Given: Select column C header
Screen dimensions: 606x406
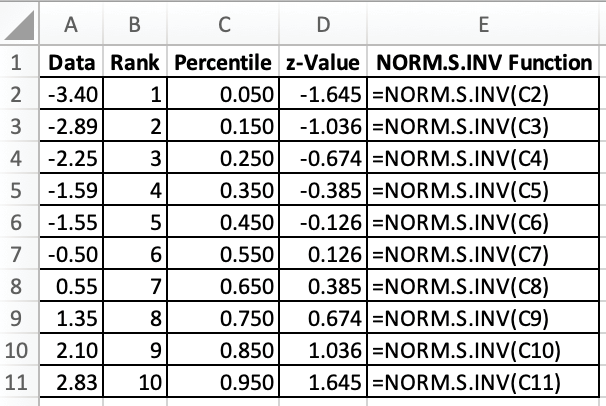Looking at the screenshot, I should point(222,21).
